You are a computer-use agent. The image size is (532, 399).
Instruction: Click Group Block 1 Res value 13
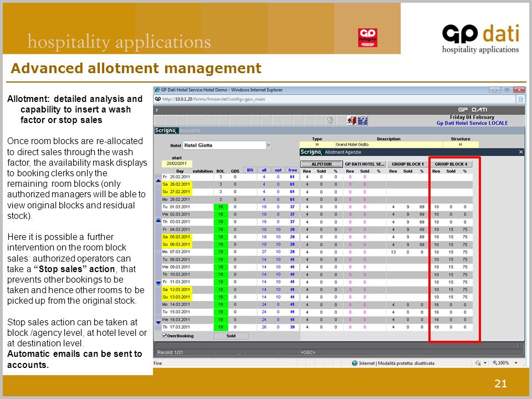393,252
